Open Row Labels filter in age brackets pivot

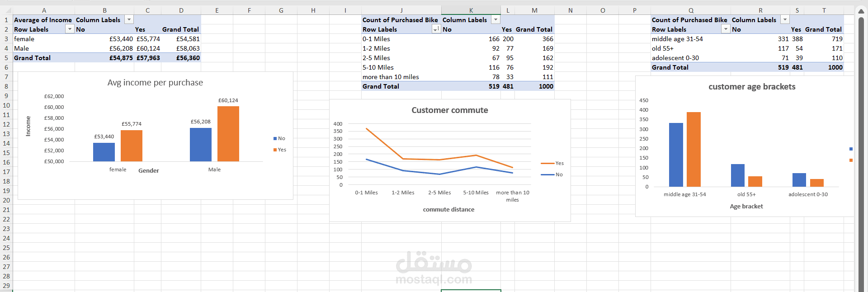pyautogui.click(x=726, y=29)
